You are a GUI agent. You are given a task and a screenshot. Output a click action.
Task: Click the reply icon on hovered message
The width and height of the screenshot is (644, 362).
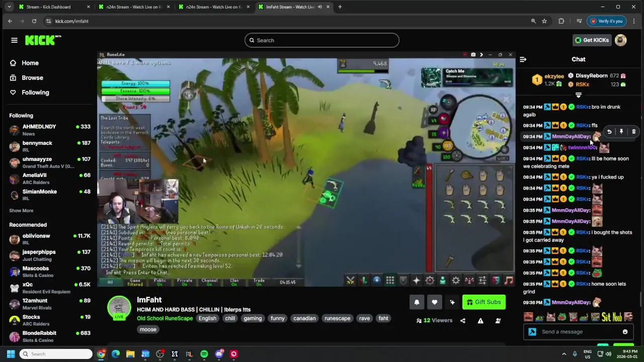click(609, 132)
